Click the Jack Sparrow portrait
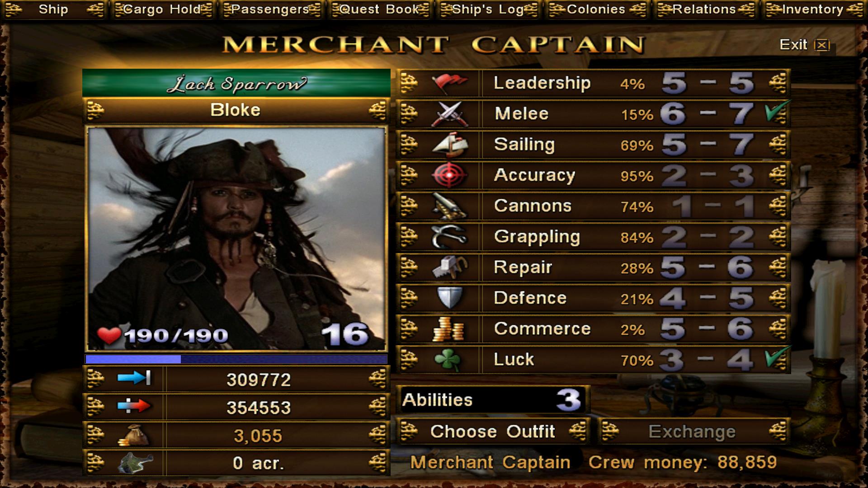This screenshot has height=488, width=868. pyautogui.click(x=236, y=239)
